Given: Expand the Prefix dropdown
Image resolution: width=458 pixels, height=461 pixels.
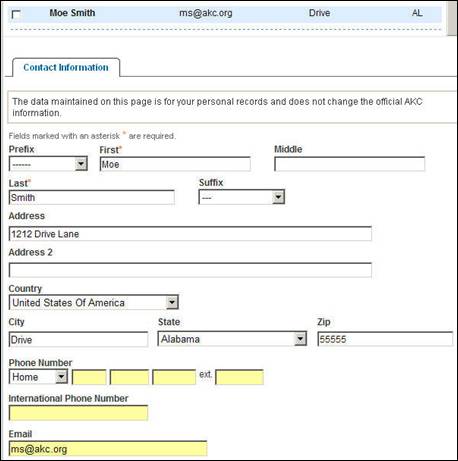Looking at the screenshot, I should click(x=48, y=164).
